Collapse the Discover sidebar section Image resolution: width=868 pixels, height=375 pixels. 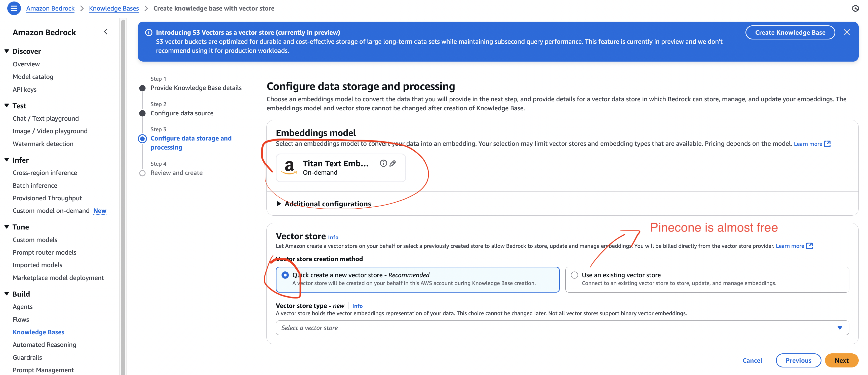(x=7, y=51)
